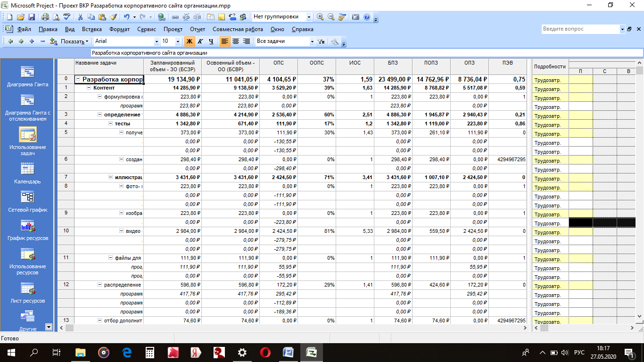
Task: Run spelling check
Action: pyautogui.click(x=66, y=17)
